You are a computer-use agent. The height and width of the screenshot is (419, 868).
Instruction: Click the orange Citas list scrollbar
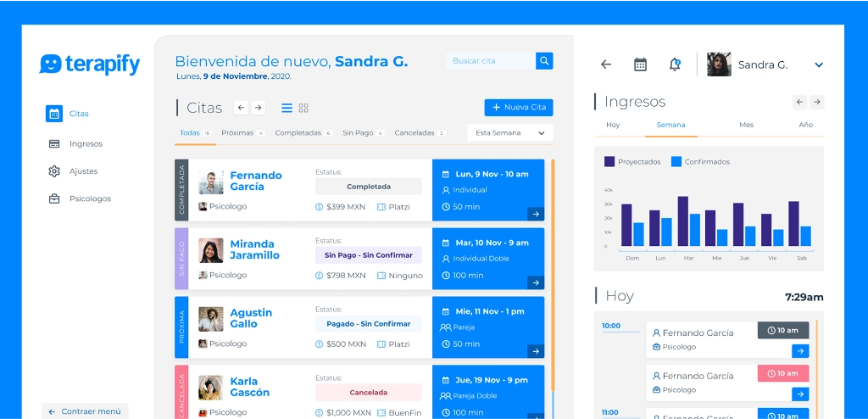click(x=553, y=276)
